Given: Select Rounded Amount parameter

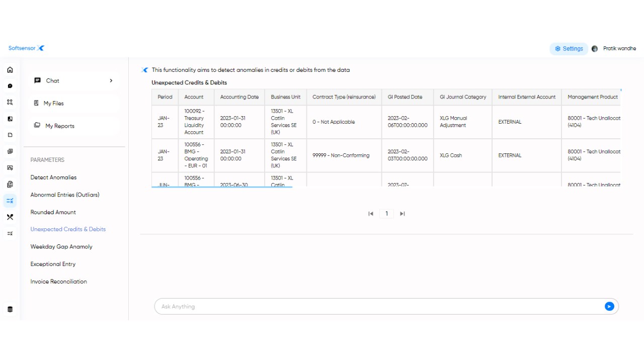Looking at the screenshot, I should (x=53, y=212).
